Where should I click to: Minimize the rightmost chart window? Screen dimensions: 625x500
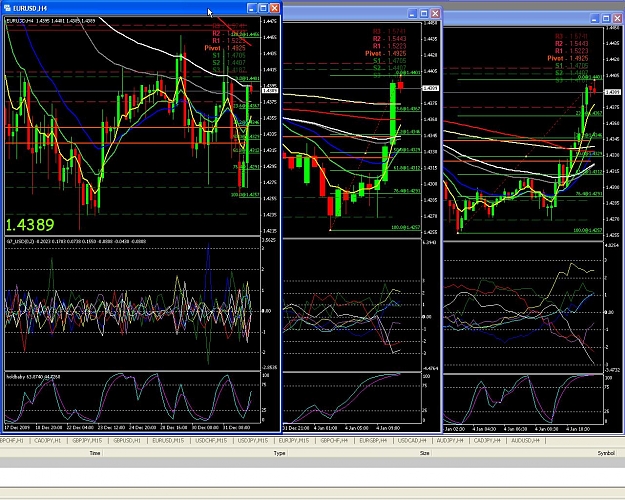(595, 19)
